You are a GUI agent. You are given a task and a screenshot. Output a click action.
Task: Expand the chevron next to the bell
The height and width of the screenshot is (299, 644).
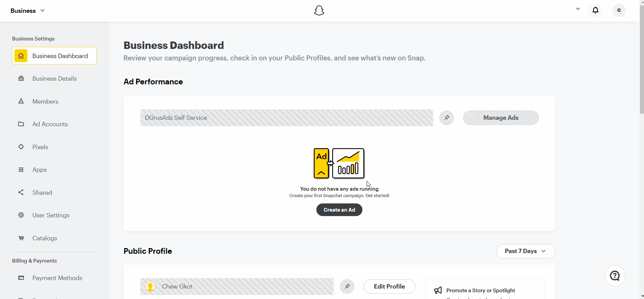click(x=578, y=9)
